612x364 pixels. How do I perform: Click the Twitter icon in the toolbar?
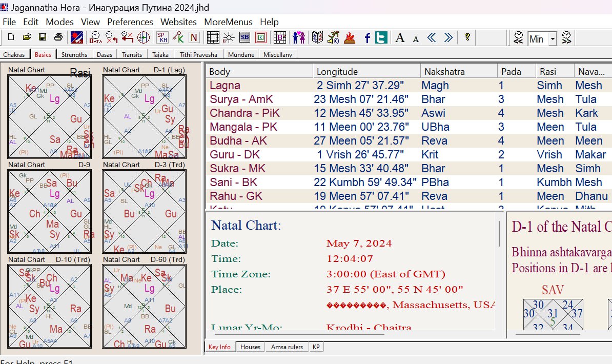[x=381, y=37]
